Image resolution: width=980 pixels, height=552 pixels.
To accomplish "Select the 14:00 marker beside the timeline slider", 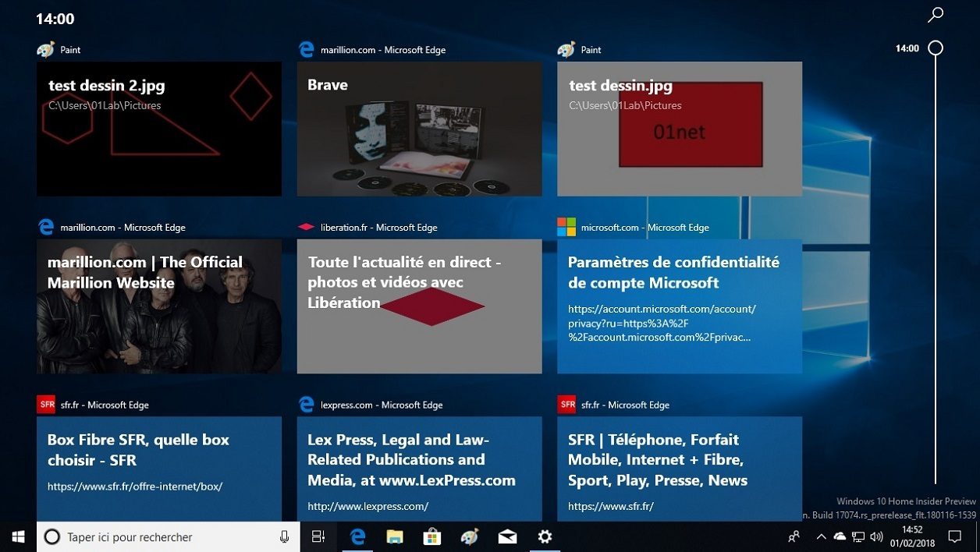I will (x=907, y=48).
